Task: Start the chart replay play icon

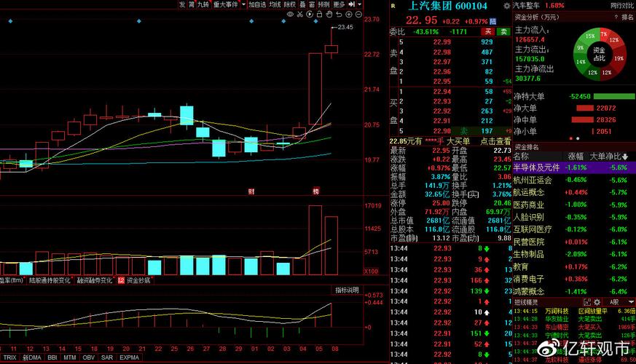Action: 310,15
